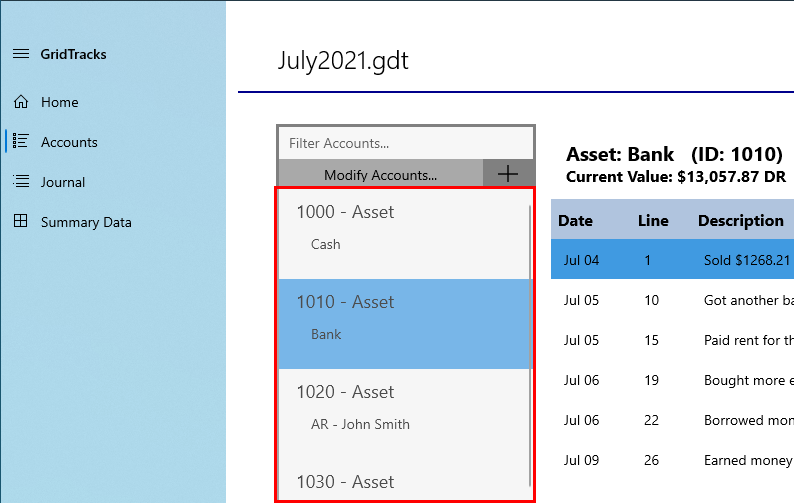Toggle the hamburger navigation menu icon
794x503 pixels.
click(x=21, y=54)
